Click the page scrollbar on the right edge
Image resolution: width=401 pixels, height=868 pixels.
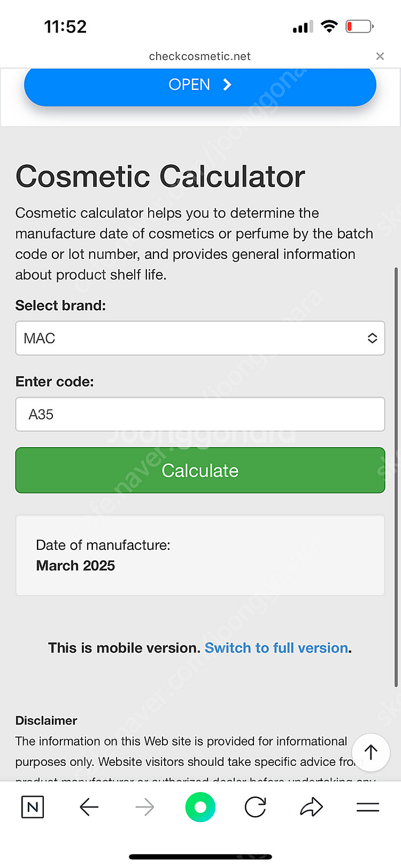[396, 476]
